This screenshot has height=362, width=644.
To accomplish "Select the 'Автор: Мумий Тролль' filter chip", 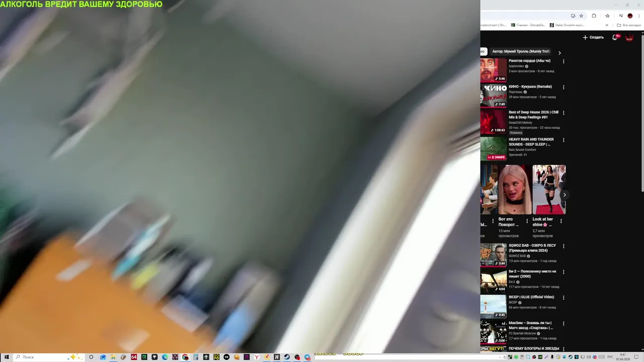I will point(521,51).
